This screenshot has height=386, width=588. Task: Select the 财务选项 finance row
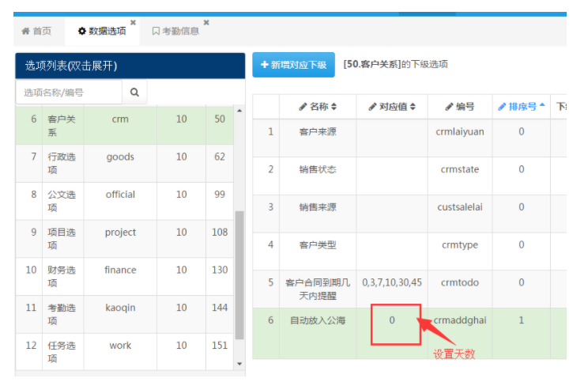[x=125, y=276]
